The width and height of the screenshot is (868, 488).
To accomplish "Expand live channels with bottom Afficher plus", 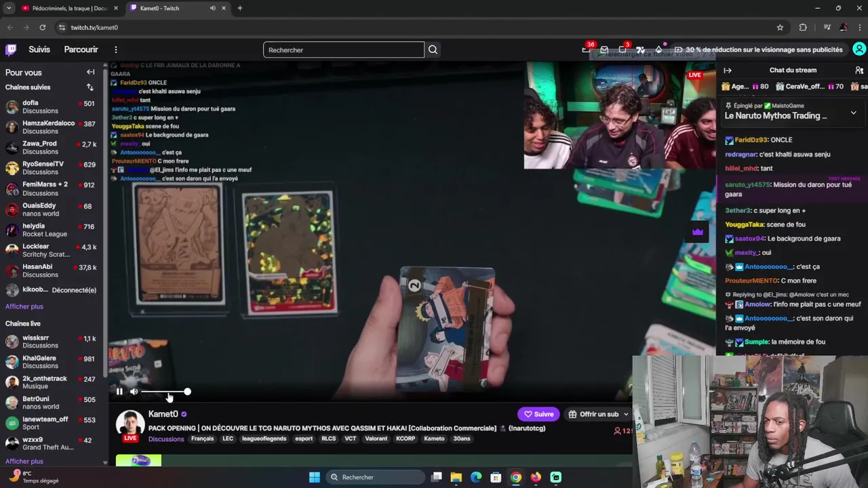I will coord(24,461).
